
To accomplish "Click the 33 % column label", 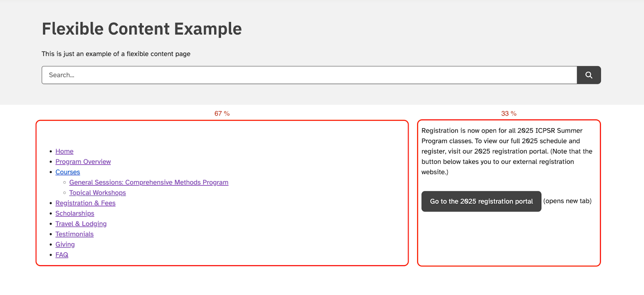I will [509, 114].
